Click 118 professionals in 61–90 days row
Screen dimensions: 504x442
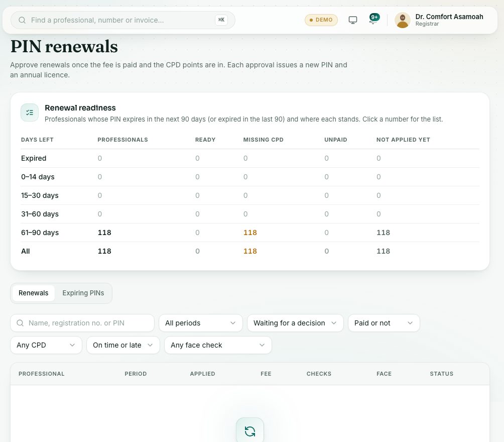tap(104, 233)
